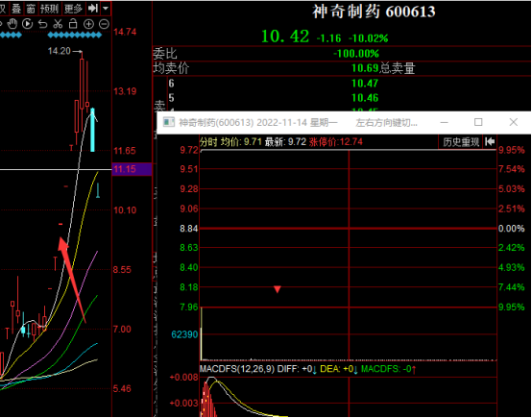The image size is (532, 418).
Task: Click the 10.42 current price
Action: point(285,37)
